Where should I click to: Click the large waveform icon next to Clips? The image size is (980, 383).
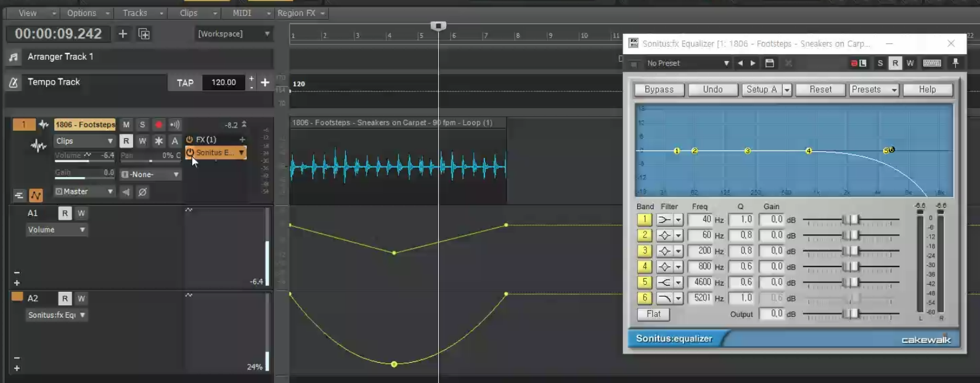tap(38, 146)
